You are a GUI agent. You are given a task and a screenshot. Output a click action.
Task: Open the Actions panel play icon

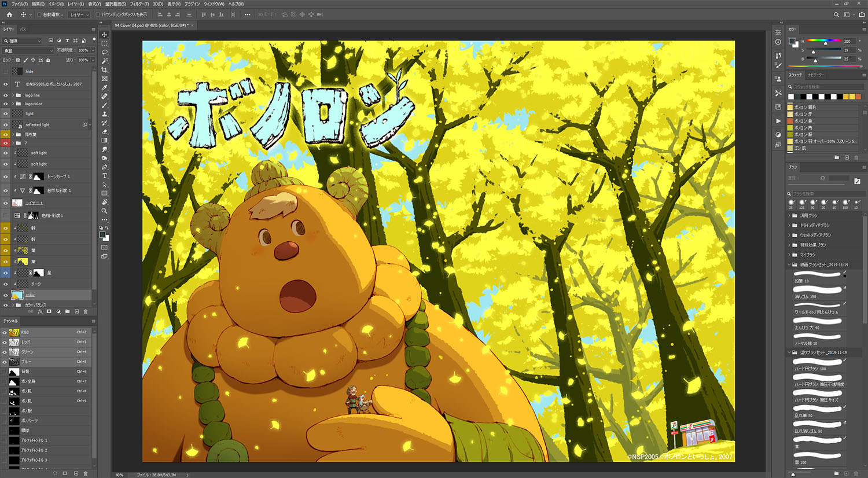(x=778, y=121)
